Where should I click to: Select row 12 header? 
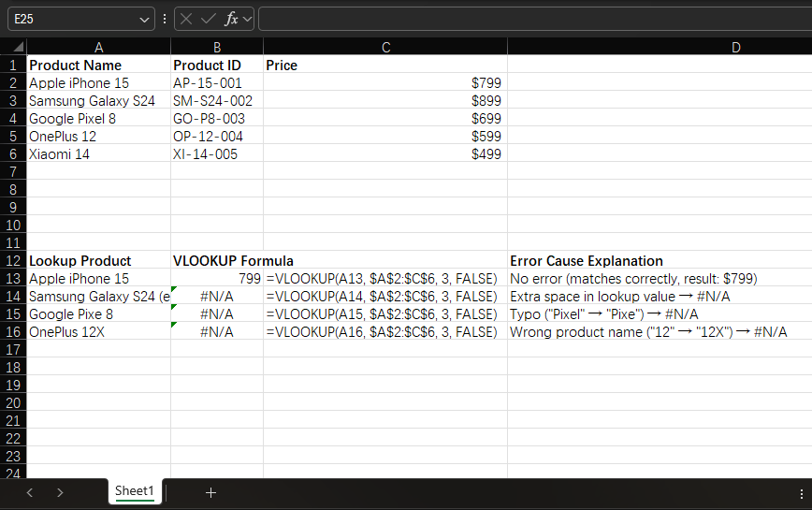pyautogui.click(x=13, y=261)
